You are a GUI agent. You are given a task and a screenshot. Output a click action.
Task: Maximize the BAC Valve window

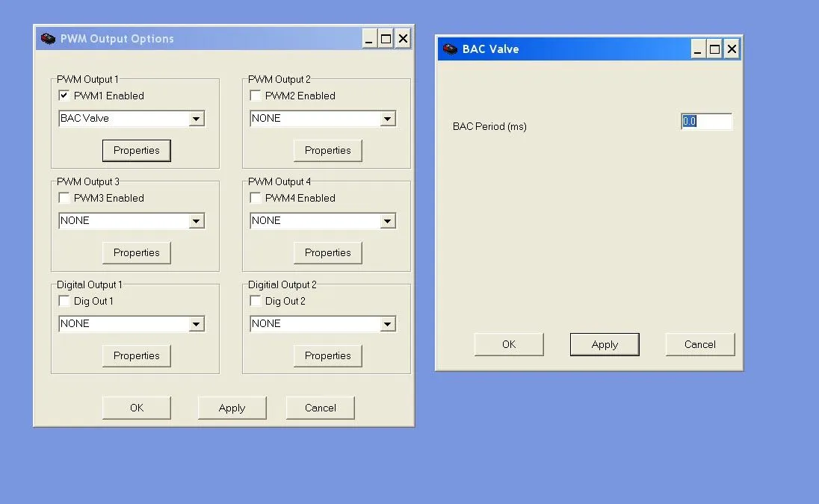[714, 49]
